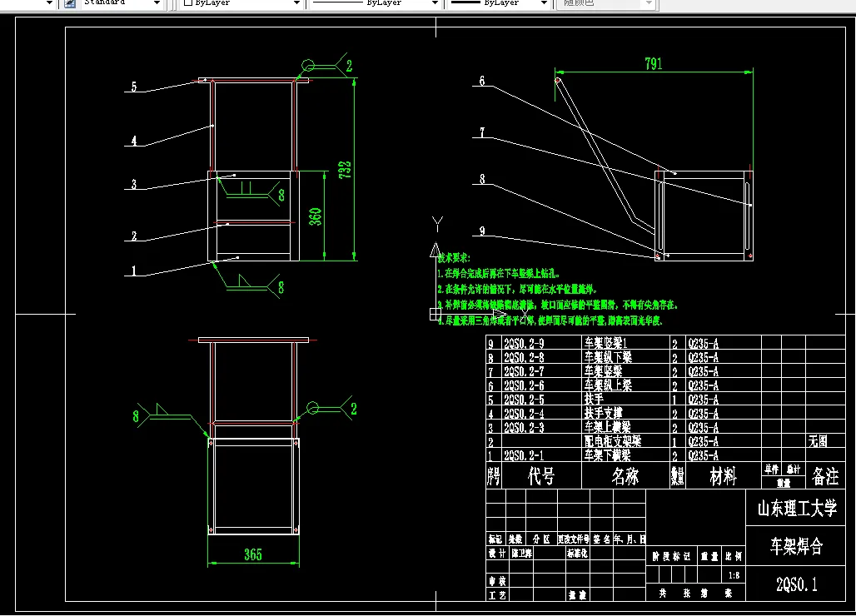Select part name '扶手支撑'
Screen dimensions: 856x616
click(603, 413)
